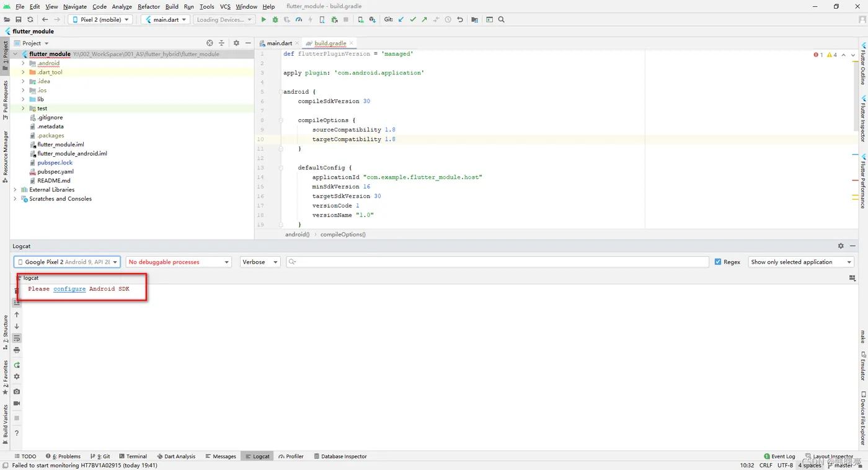Select pubspec.yaml in the project tree
Screen dimensions: 868x470
[x=55, y=172]
